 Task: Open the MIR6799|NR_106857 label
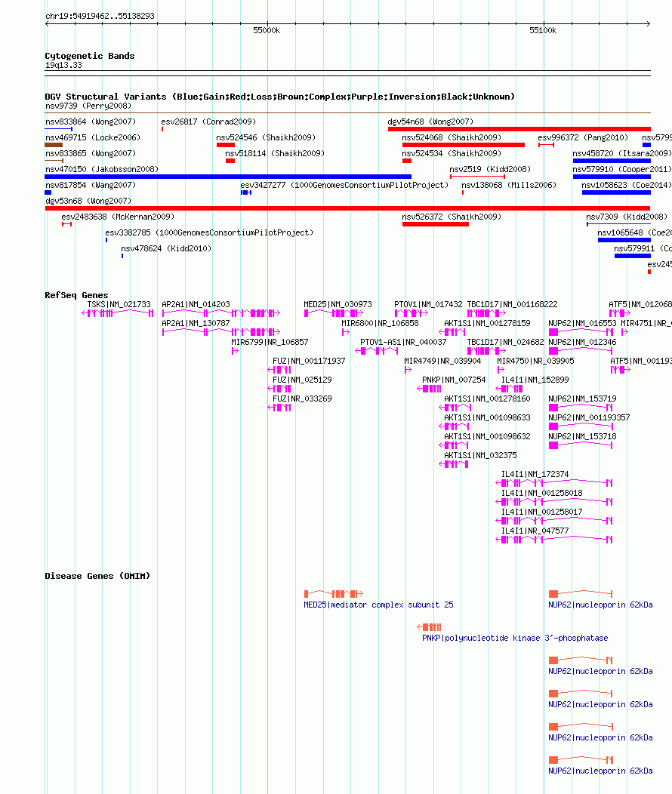coord(270,342)
